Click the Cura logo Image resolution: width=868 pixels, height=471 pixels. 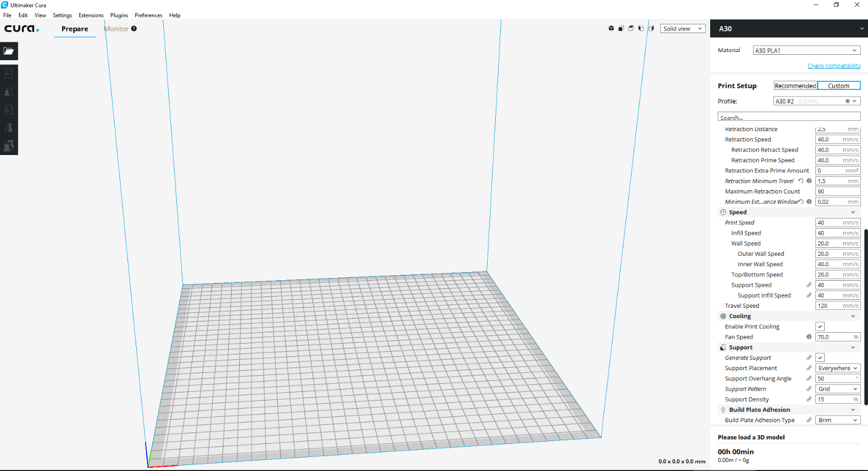22,29
